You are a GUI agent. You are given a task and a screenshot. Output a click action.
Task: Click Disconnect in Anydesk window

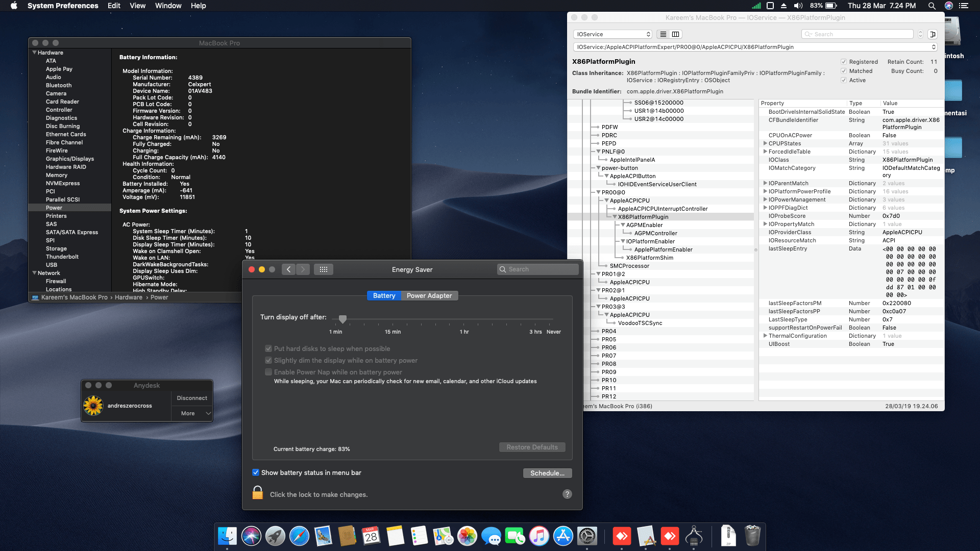[x=191, y=398]
